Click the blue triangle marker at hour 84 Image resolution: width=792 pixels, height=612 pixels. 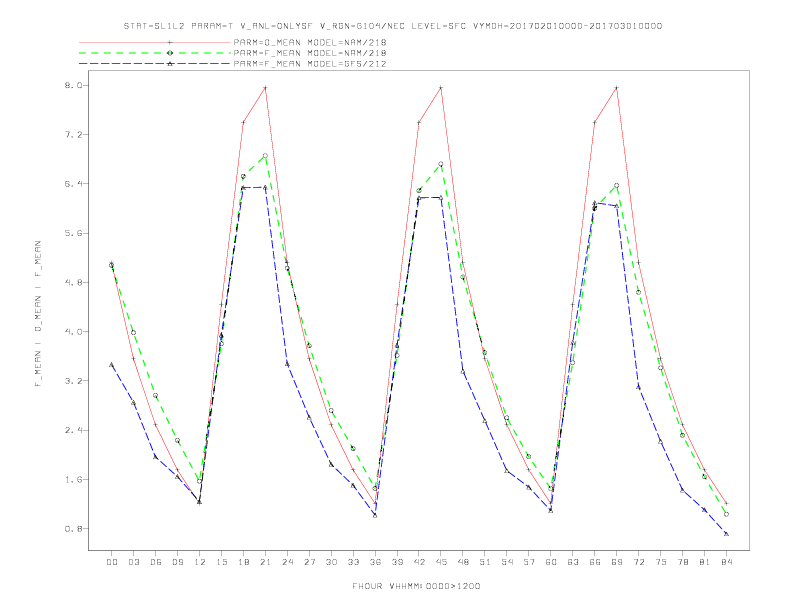tap(726, 534)
